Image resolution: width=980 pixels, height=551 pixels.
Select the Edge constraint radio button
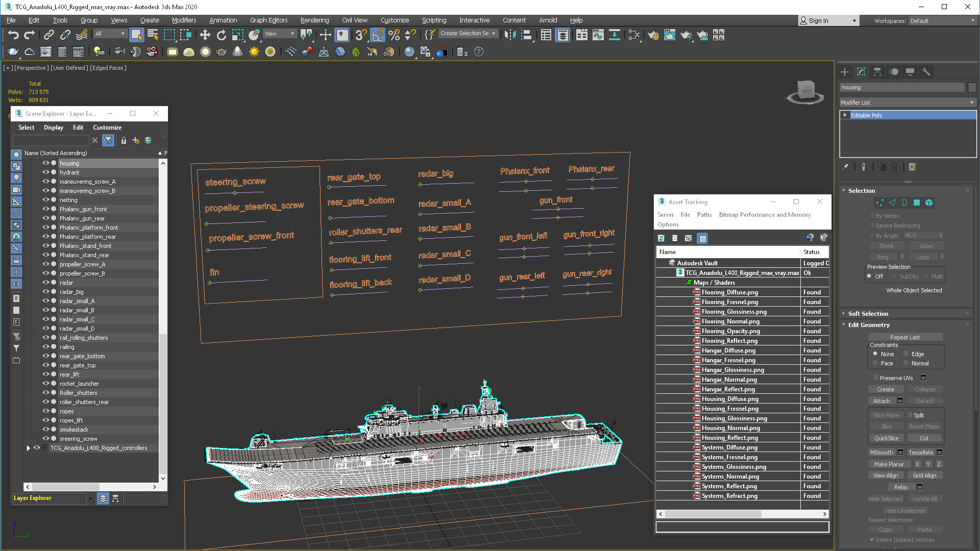906,354
